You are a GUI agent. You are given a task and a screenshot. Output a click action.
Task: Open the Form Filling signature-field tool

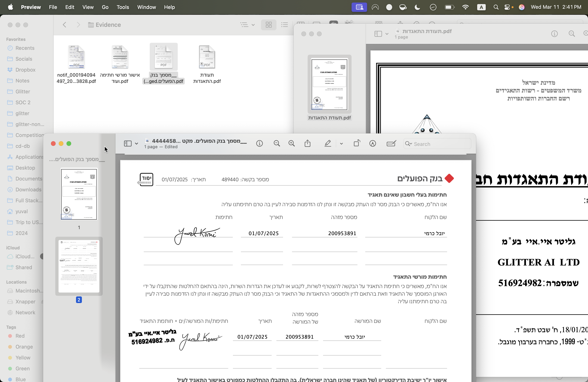coord(391,144)
